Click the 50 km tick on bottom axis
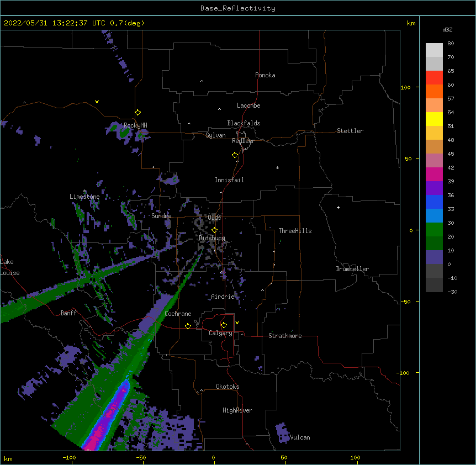 (284, 457)
